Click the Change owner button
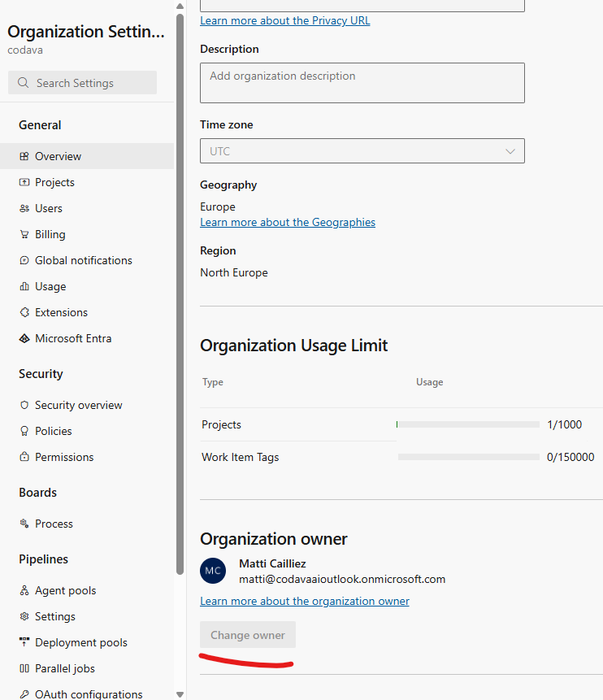Viewport: 603px width, 700px height. click(x=248, y=634)
